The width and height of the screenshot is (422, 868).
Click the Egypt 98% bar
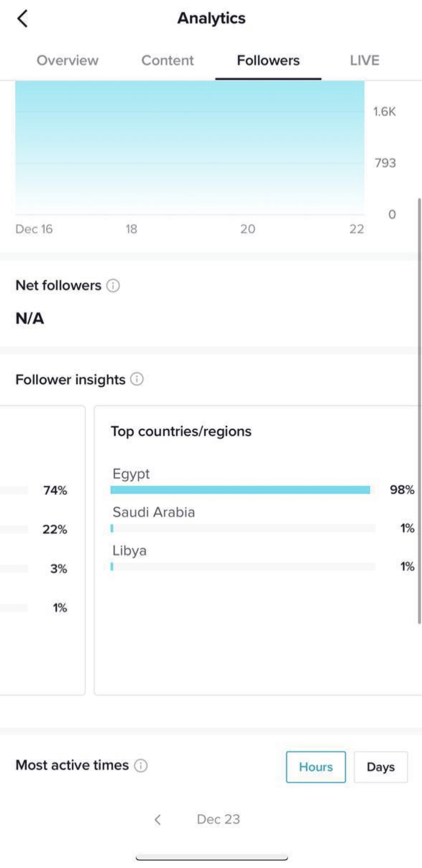click(240, 490)
